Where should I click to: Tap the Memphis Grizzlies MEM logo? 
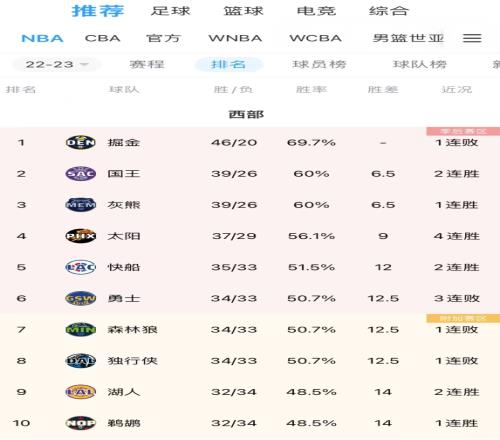[x=81, y=205]
